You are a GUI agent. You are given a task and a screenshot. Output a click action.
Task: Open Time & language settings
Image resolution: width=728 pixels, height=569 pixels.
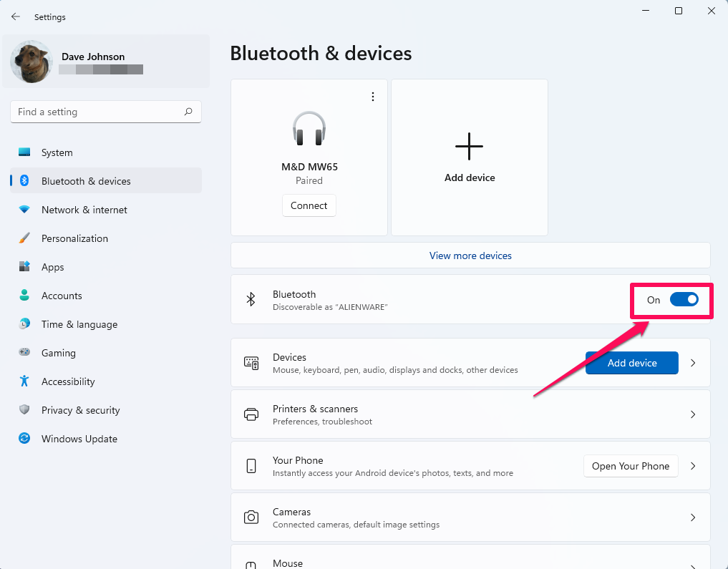(106, 324)
